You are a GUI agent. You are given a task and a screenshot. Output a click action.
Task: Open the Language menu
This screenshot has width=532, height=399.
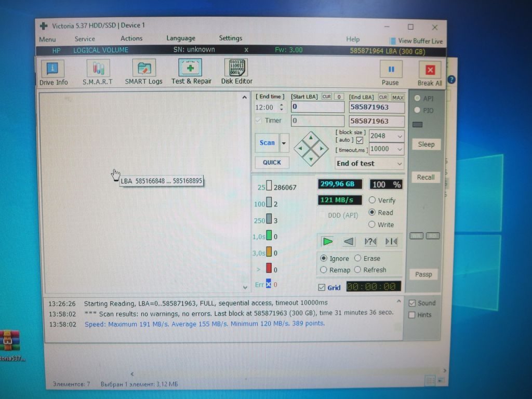181,38
